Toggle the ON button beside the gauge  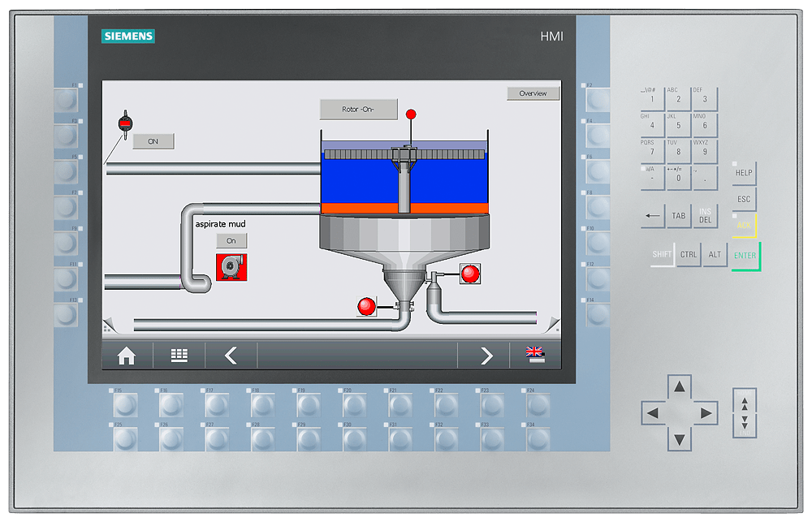[x=153, y=141]
